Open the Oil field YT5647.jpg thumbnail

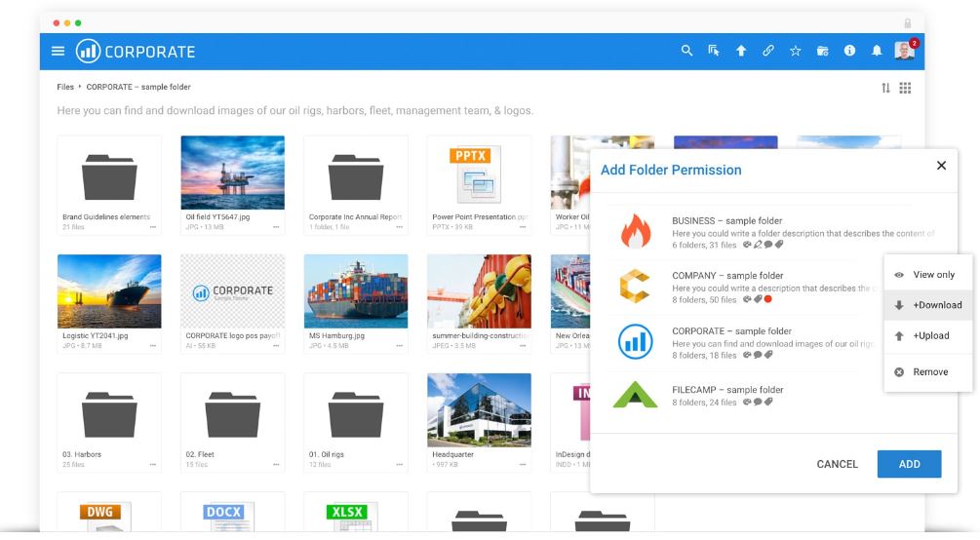tap(232, 173)
